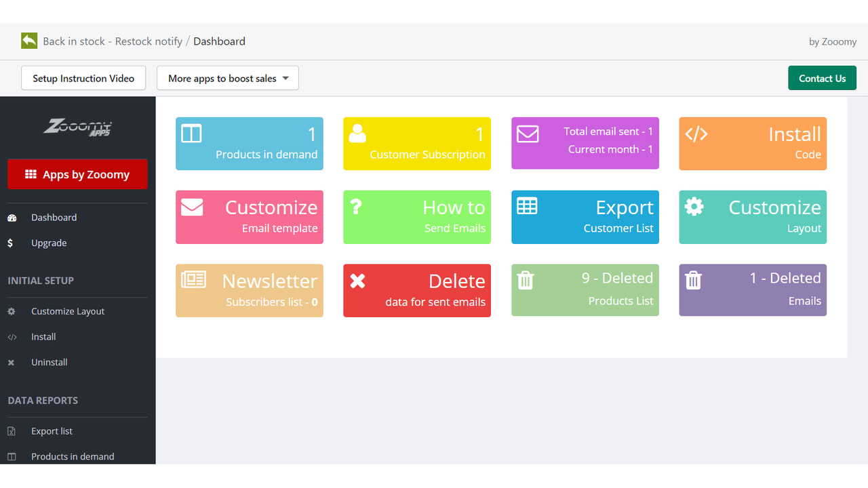Open the Setup Instruction Video
The height and width of the screenshot is (488, 868).
(83, 78)
